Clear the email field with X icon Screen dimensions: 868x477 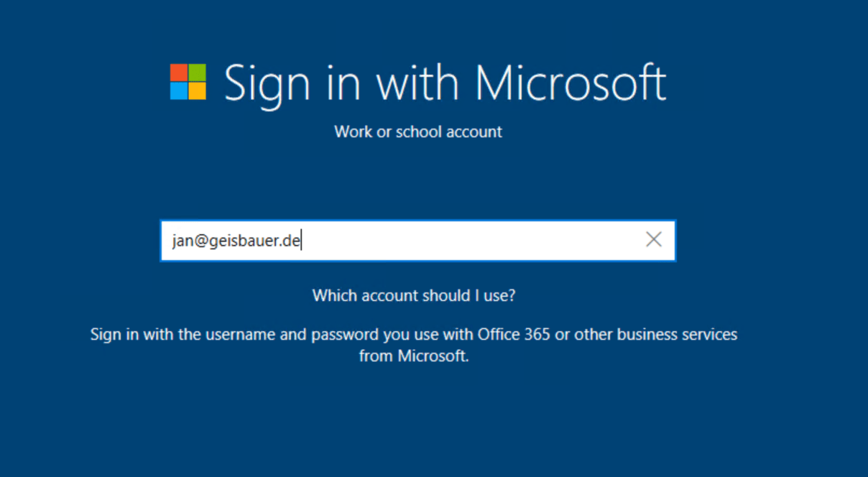(653, 240)
